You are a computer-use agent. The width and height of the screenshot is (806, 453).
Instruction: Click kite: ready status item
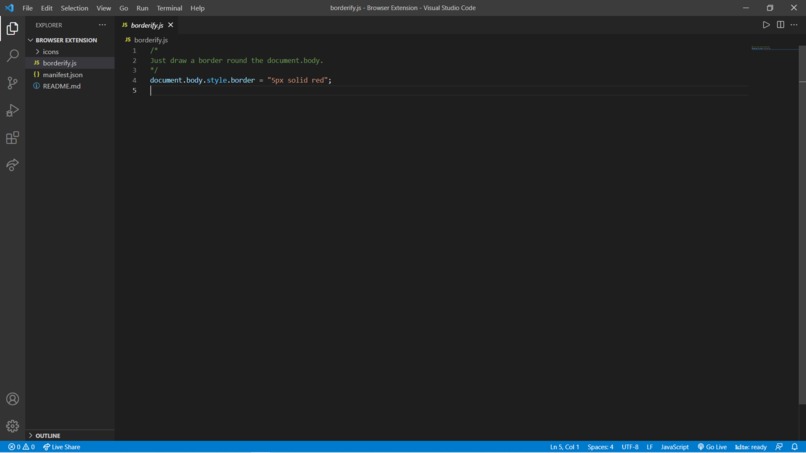(x=750, y=447)
